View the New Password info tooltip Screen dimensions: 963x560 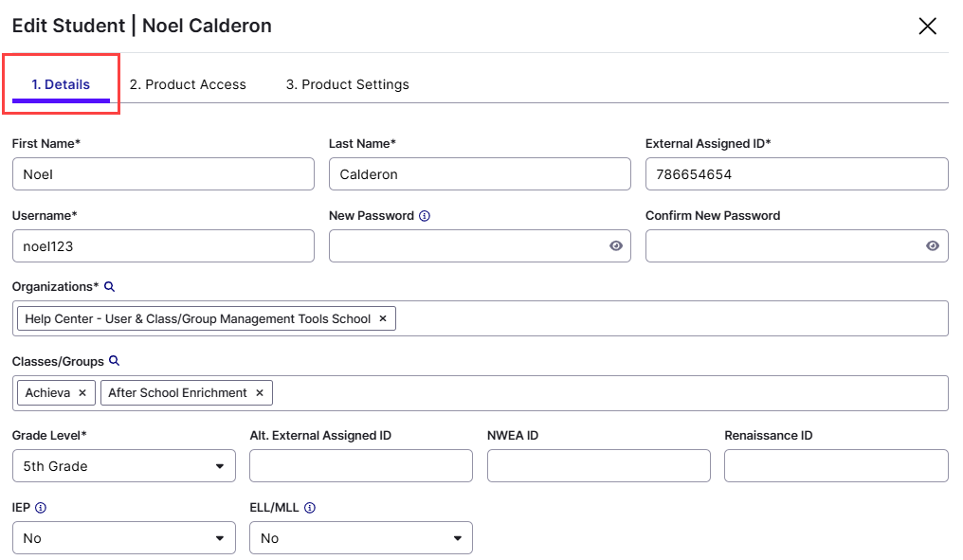(x=424, y=215)
